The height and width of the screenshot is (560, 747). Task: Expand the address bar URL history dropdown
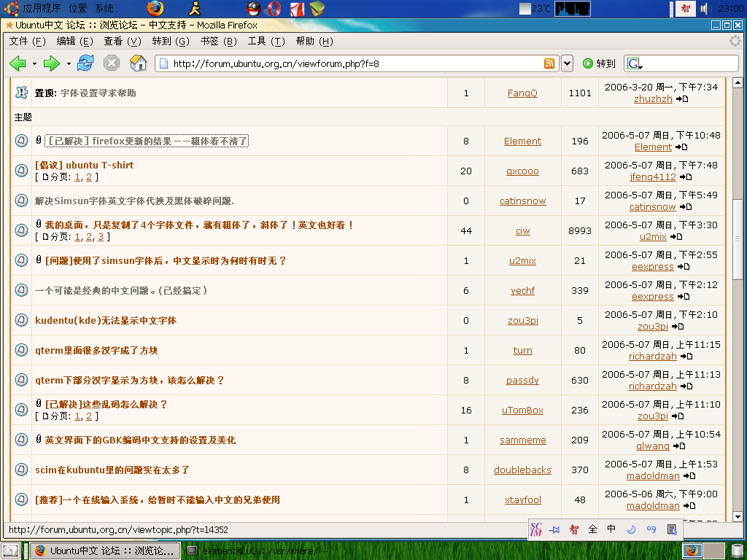(x=567, y=63)
